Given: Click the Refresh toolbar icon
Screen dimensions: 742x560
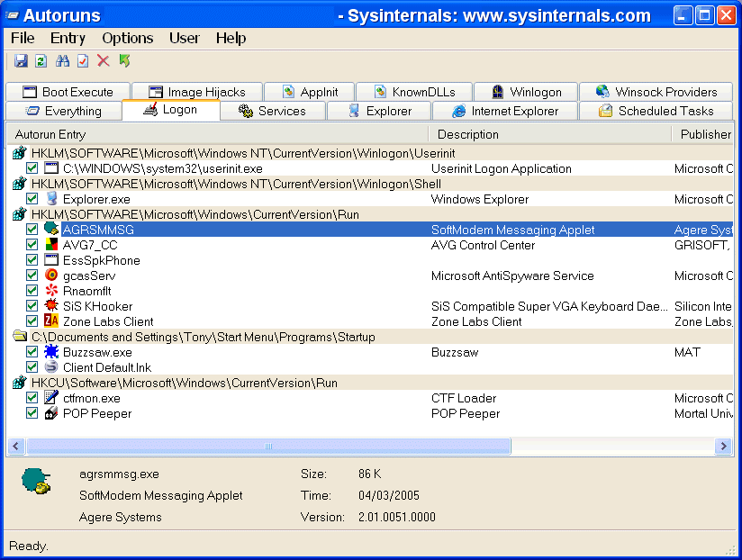Looking at the screenshot, I should click(x=41, y=60).
